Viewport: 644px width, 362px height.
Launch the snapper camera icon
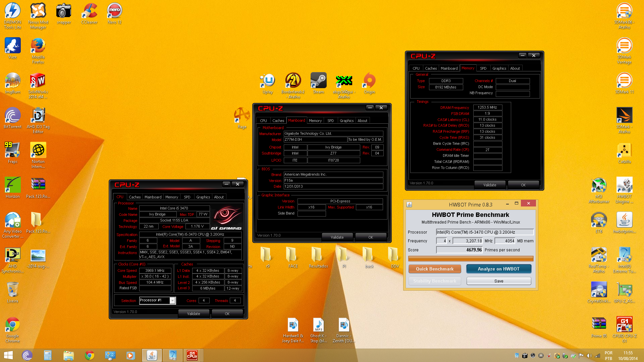pos(64,13)
